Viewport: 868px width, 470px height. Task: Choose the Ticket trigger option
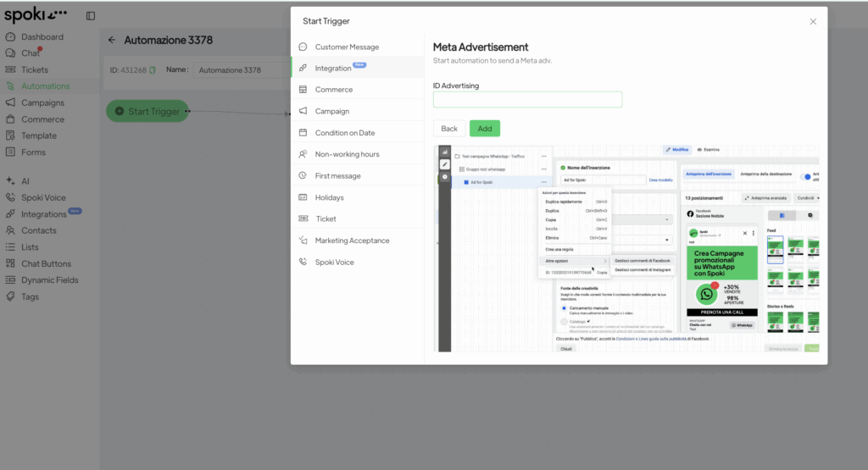[x=325, y=218]
